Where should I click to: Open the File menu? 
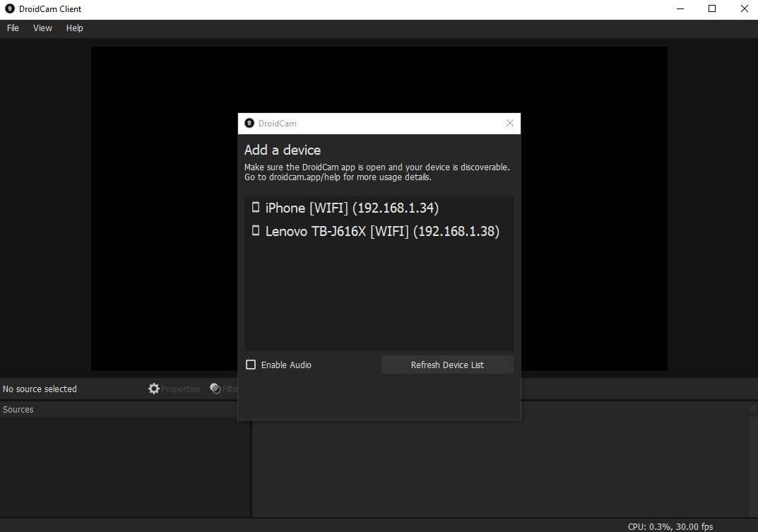(13, 28)
